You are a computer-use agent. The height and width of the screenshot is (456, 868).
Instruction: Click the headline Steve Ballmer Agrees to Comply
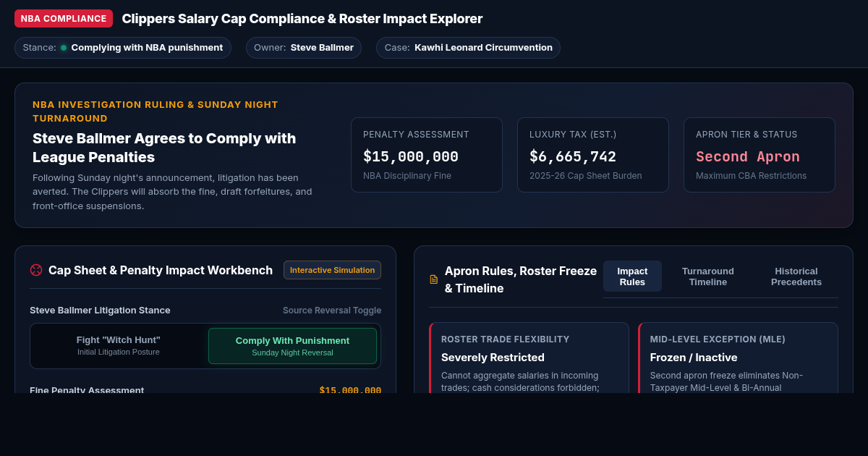[164, 148]
